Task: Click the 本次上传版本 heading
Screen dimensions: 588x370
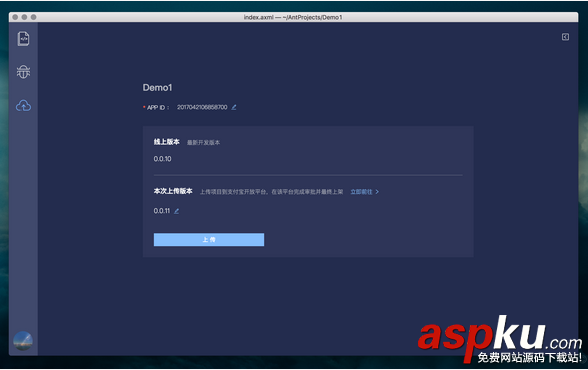Action: (x=173, y=191)
